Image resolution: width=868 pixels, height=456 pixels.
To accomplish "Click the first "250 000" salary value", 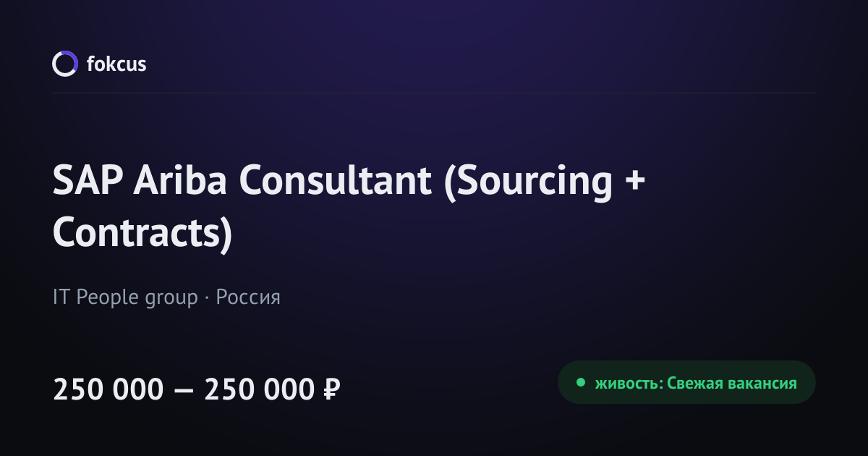I will 109,390.
